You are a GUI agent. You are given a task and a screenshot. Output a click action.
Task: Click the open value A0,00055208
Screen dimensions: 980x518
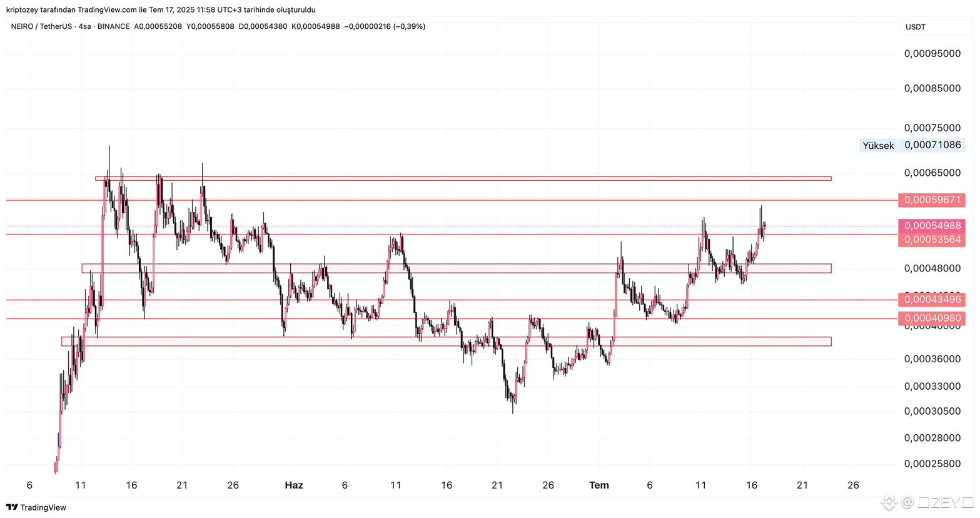point(158,26)
